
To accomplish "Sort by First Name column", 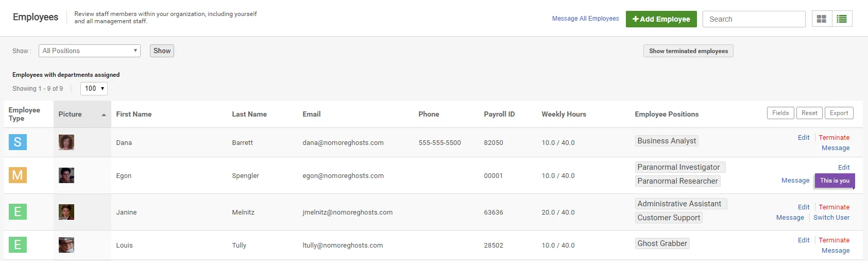I will (134, 114).
